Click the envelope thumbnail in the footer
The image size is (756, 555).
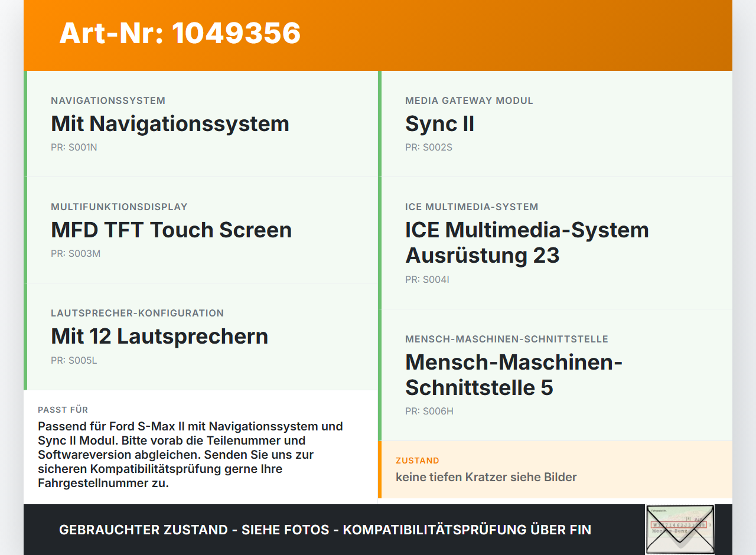coord(680,530)
